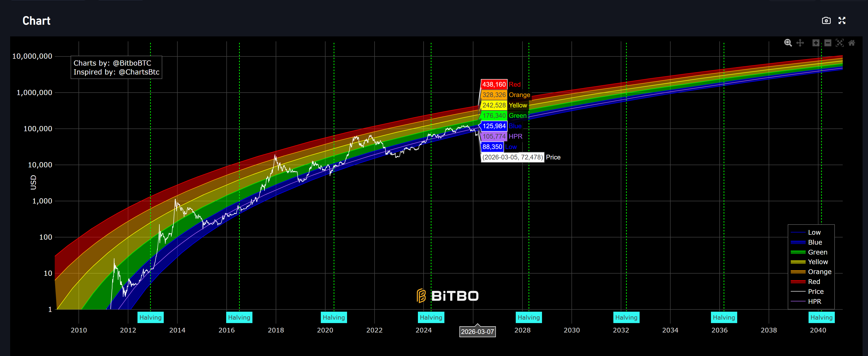Activate the pan tool

[x=800, y=43]
